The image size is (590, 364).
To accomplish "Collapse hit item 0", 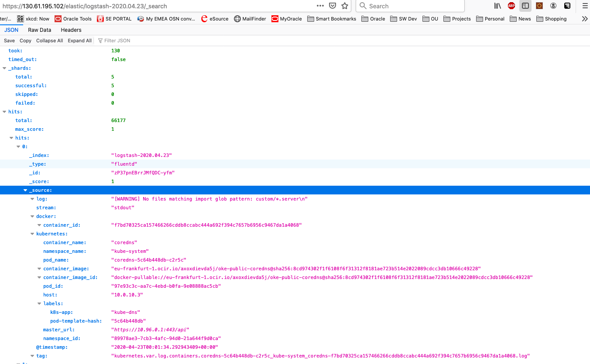I will 18,147.
